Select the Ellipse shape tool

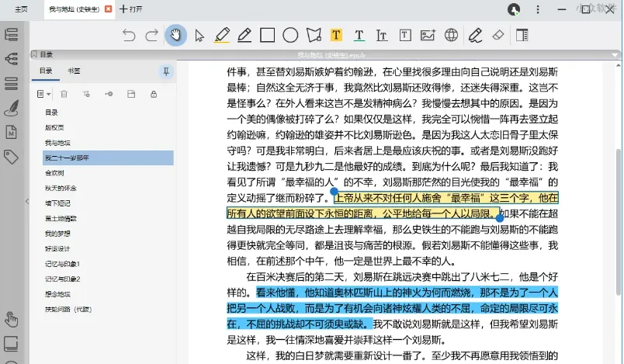290,35
